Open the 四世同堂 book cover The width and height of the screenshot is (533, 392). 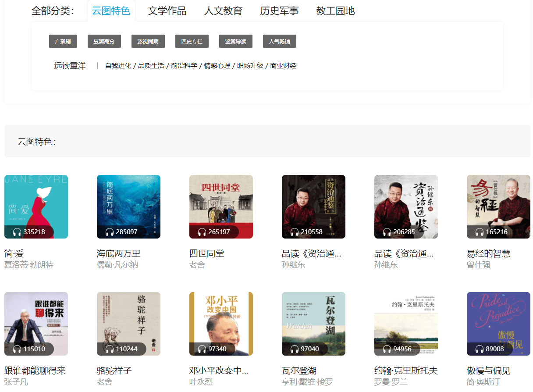221,207
